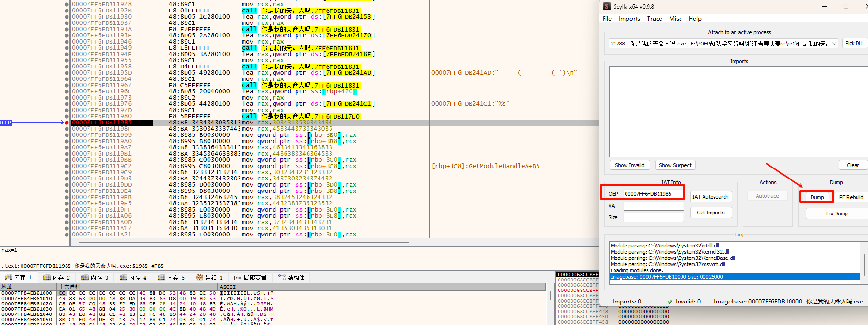Select dump row at 00007FF84EB61000

point(138,293)
